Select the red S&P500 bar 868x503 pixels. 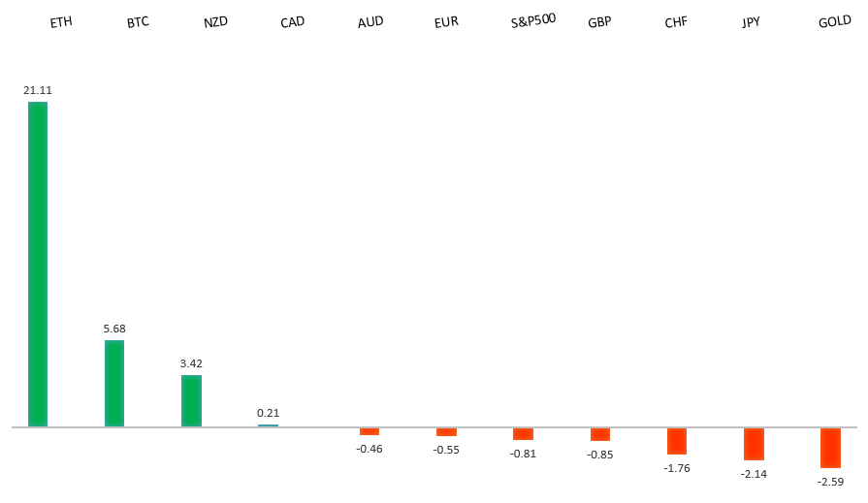click(524, 433)
